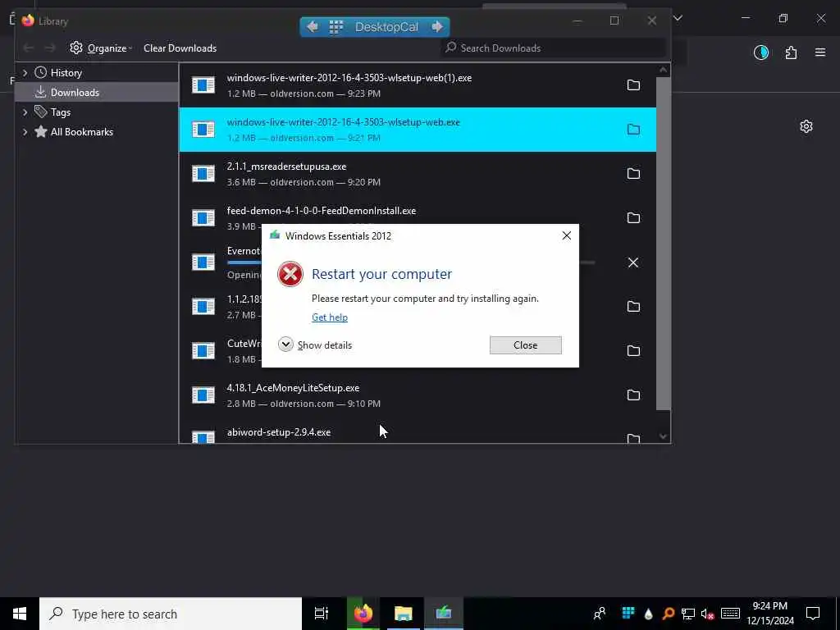The width and height of the screenshot is (840, 630).
Task: Cancel the Evernote download with X
Action: point(633,262)
